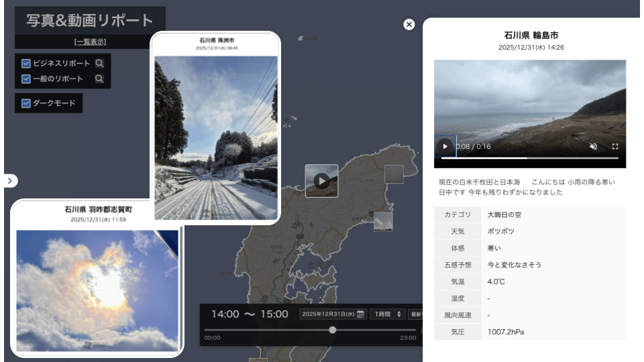
Task: Click the timeline slider handle
Action: tap(333, 330)
